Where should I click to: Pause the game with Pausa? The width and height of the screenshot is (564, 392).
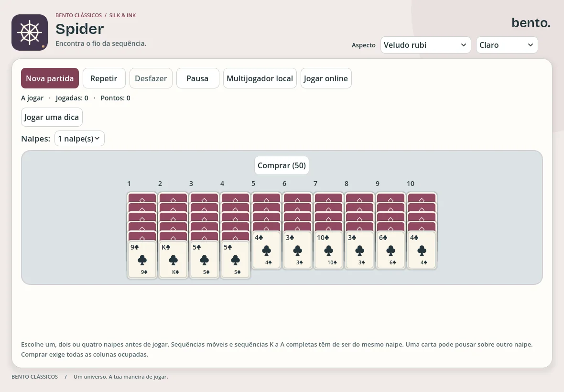(x=197, y=78)
